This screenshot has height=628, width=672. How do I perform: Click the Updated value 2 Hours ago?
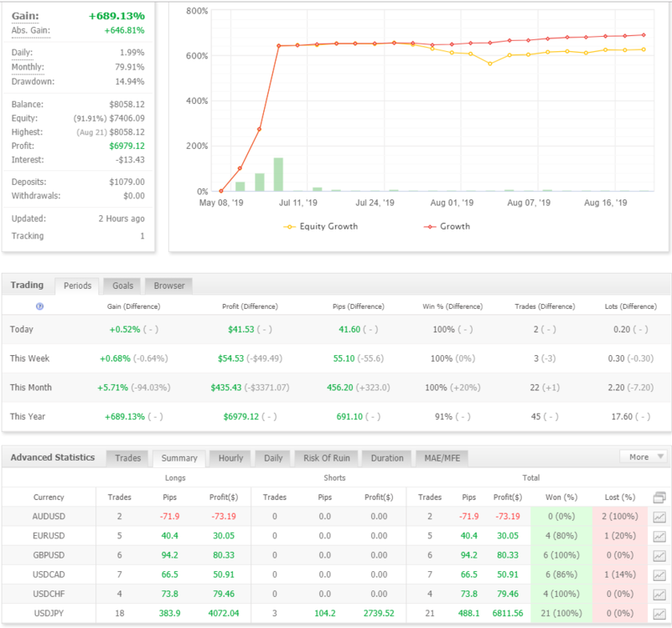click(x=121, y=219)
